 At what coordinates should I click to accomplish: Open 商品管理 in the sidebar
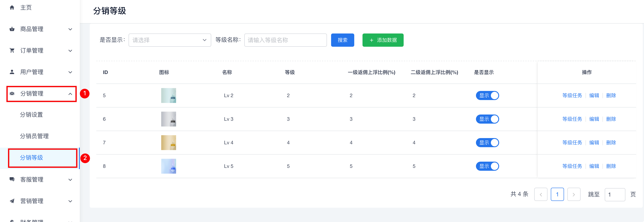tap(32, 29)
